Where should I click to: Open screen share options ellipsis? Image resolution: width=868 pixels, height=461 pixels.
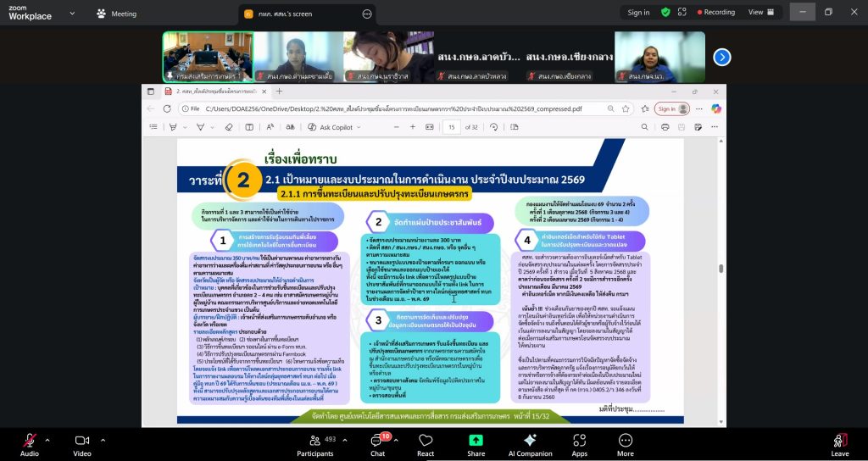coord(365,14)
